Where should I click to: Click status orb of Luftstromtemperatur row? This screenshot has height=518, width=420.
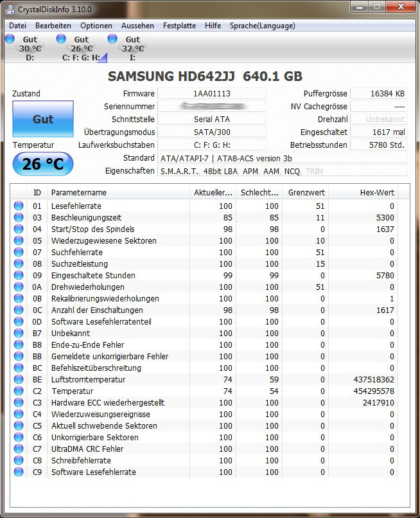19,379
